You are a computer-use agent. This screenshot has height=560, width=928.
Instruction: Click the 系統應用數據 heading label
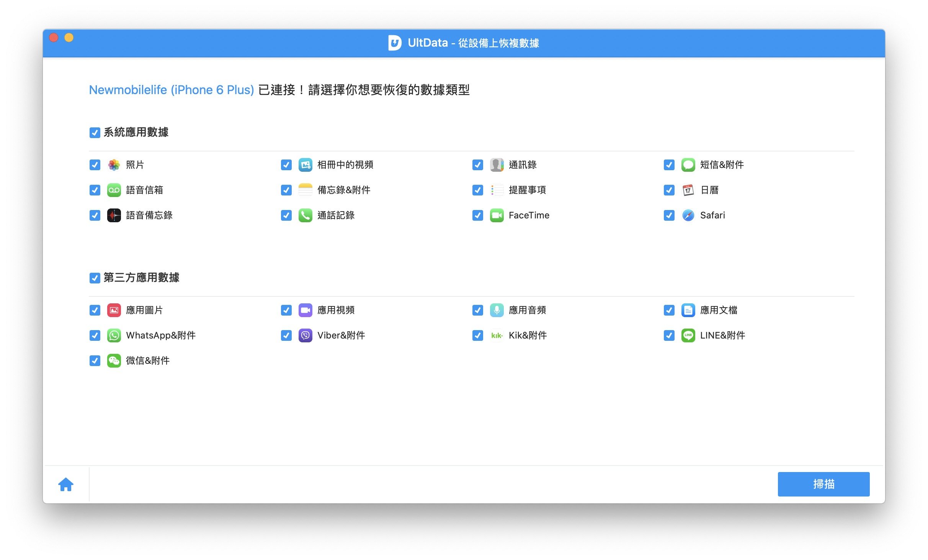[x=136, y=132]
